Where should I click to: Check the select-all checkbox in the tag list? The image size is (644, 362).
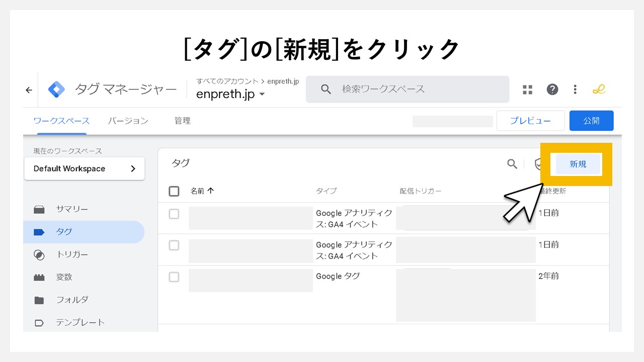point(174,191)
